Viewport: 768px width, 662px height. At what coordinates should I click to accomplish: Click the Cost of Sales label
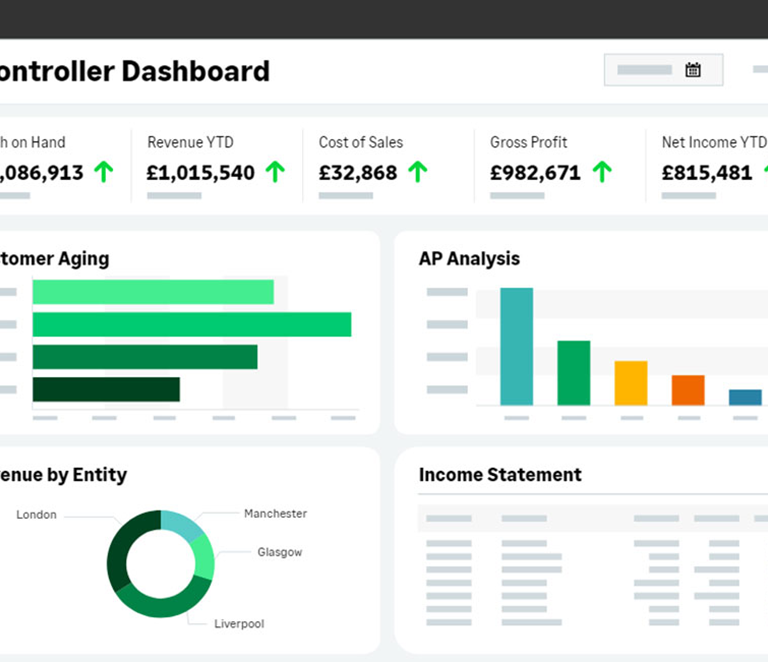tap(361, 142)
